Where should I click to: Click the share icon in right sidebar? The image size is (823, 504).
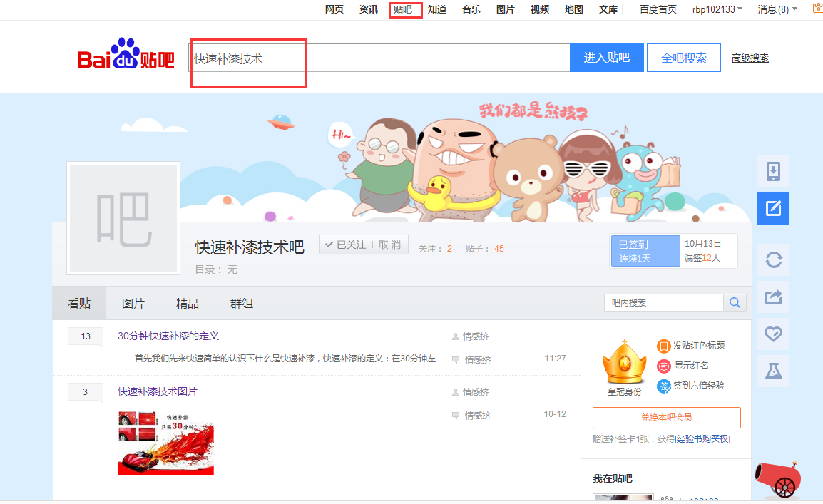tap(773, 297)
